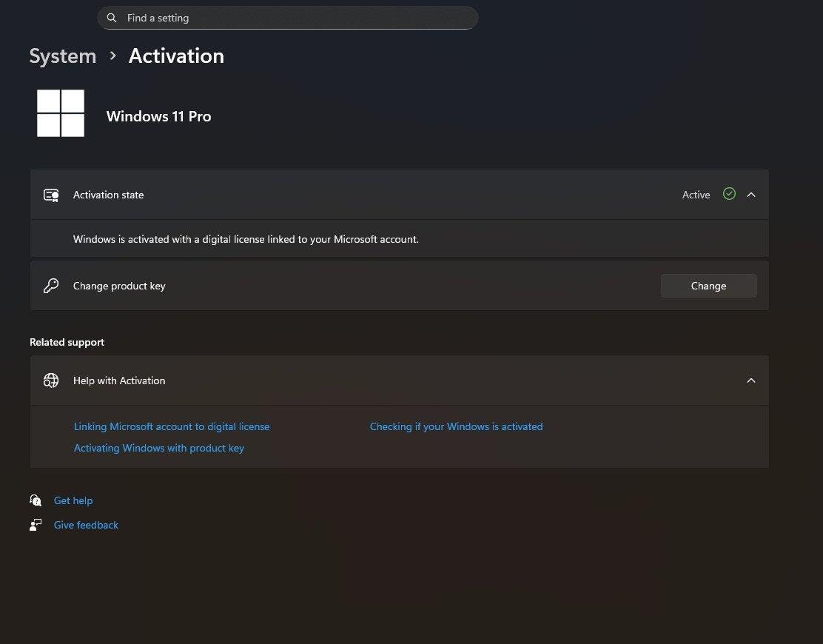Focus the Find a setting search box

296,18
